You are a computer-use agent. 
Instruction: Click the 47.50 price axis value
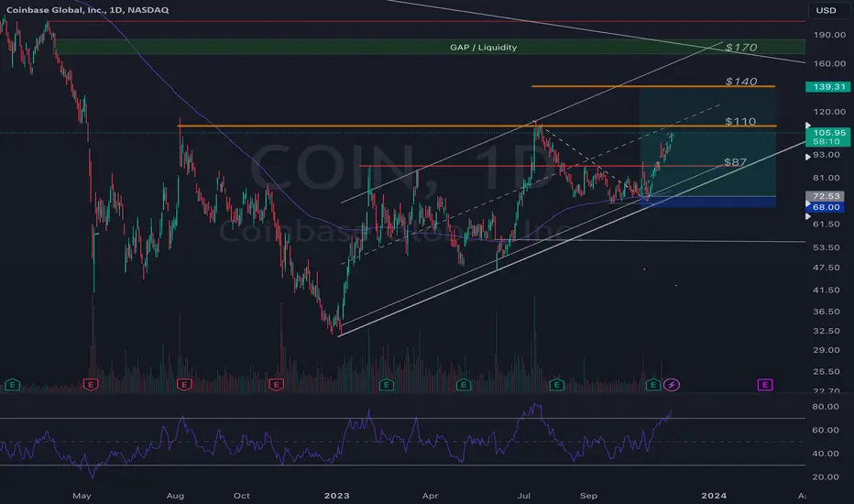827,268
